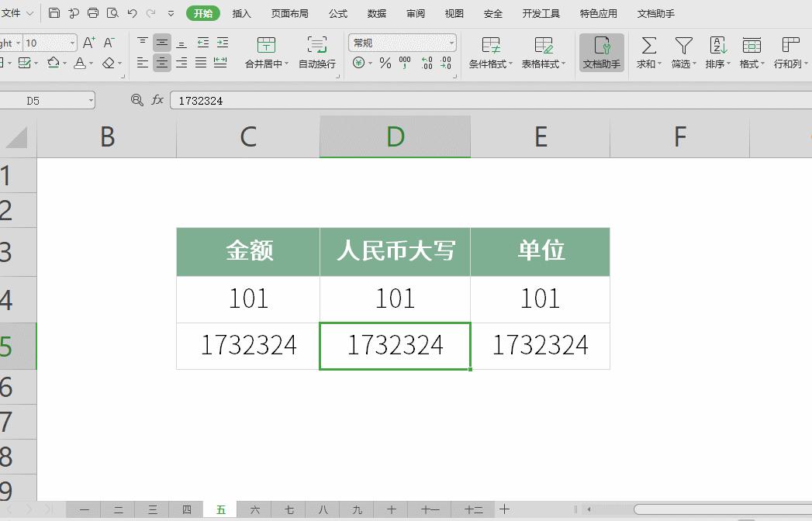Toggle 自动换行 text wrapping
This screenshot has height=521, width=812.
[316, 52]
